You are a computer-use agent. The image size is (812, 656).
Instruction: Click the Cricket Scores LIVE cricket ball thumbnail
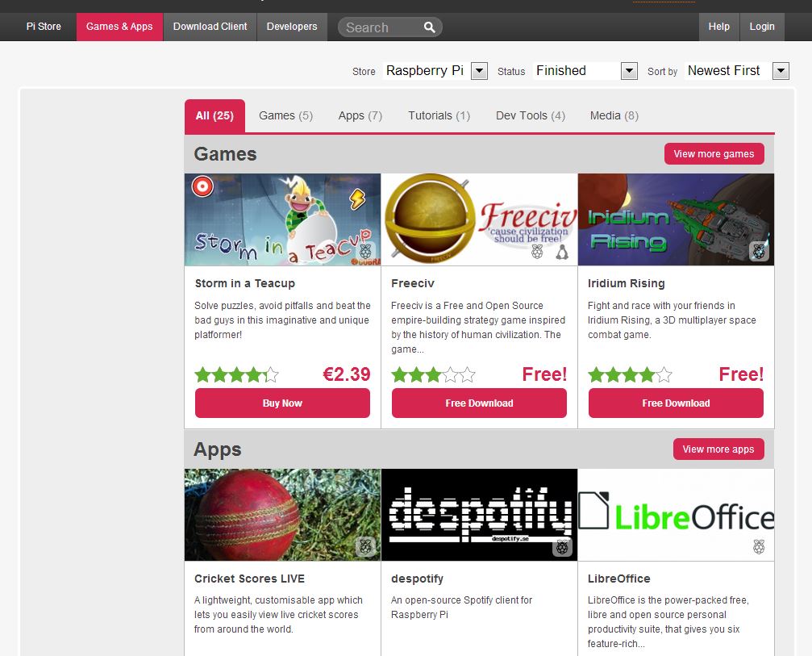coord(283,515)
